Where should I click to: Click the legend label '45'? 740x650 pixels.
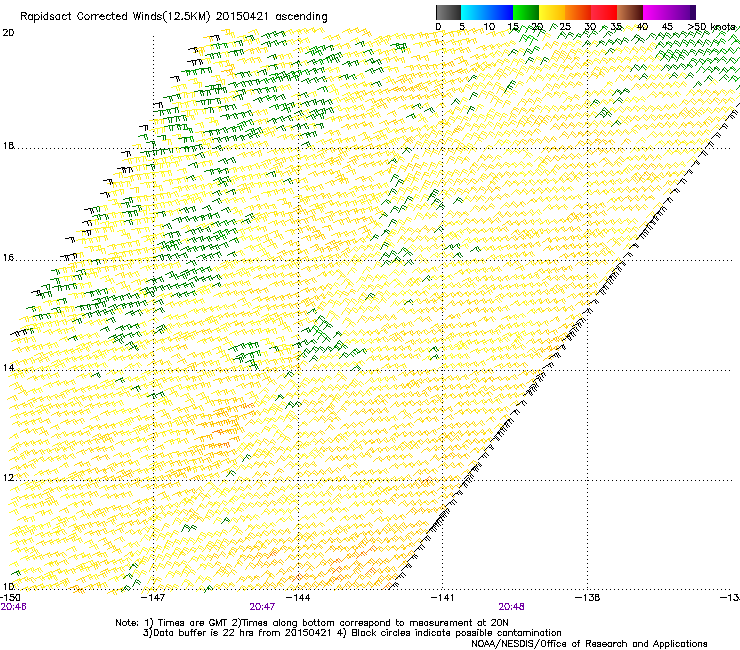(667, 27)
